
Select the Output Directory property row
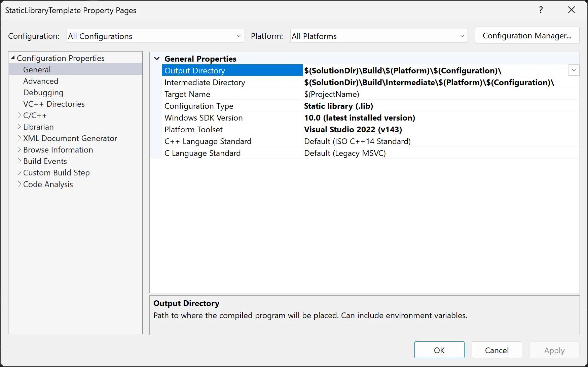click(x=232, y=70)
